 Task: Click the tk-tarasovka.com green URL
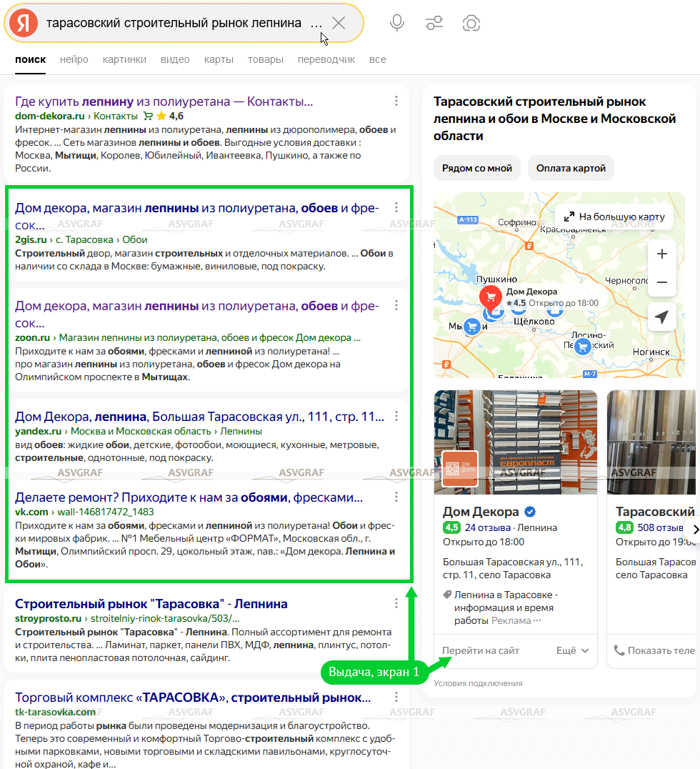55,712
